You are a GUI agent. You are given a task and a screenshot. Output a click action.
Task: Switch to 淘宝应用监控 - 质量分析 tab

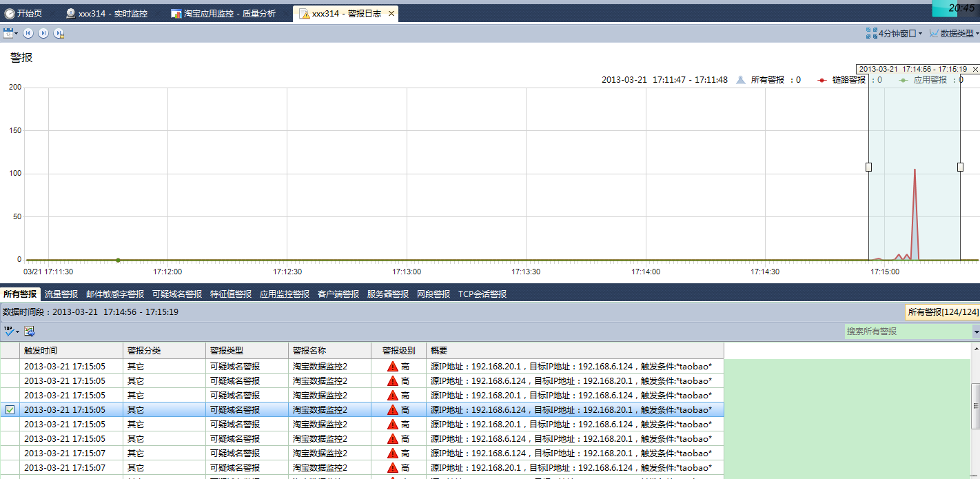click(223, 13)
